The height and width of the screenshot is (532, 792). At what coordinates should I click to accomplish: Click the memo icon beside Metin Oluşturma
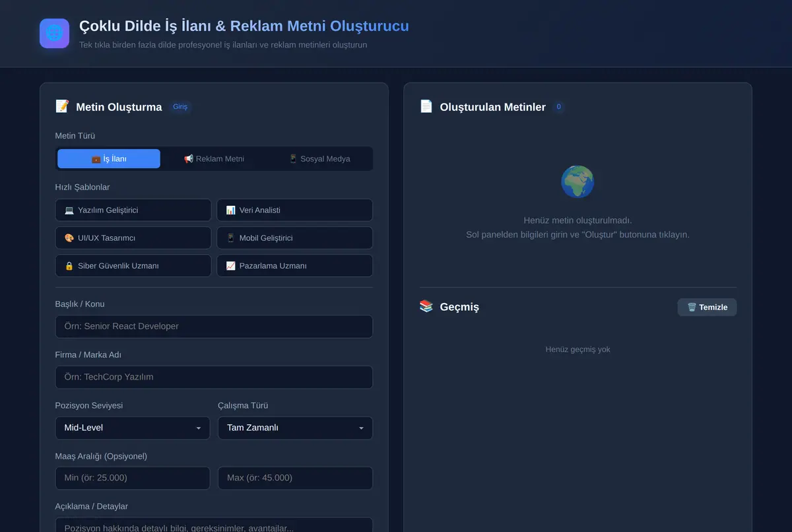62,106
